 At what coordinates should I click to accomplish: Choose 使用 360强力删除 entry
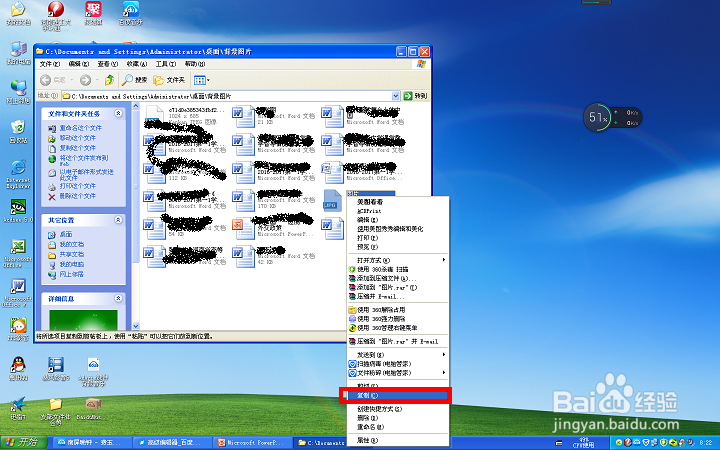pos(398,319)
